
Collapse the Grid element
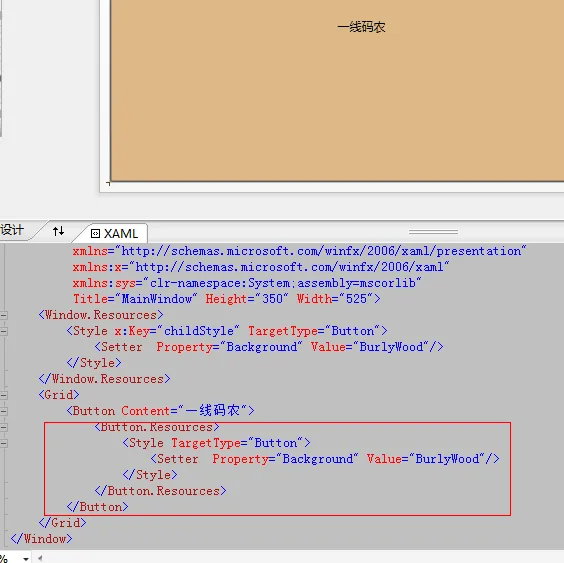(4, 395)
